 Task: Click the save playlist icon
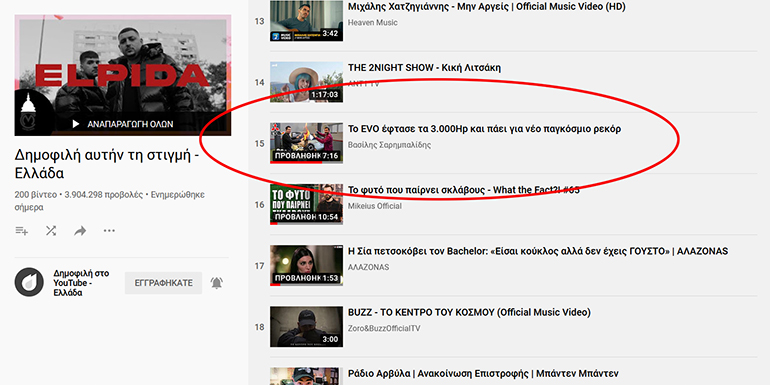click(22, 230)
